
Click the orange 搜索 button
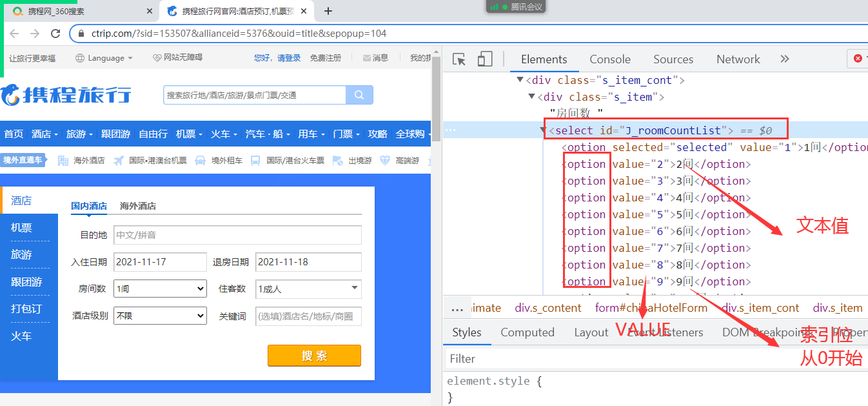click(314, 356)
